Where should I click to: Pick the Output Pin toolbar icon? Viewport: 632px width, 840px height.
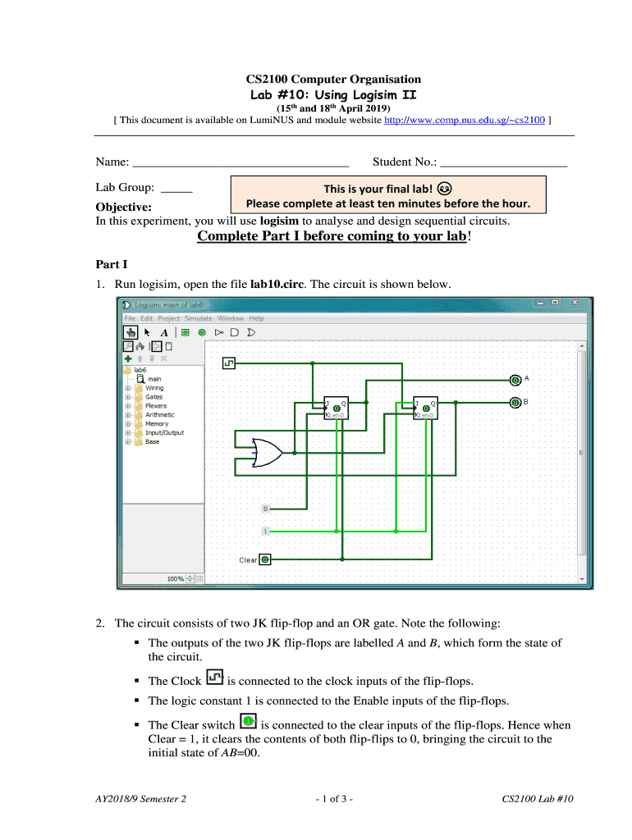pos(202,332)
